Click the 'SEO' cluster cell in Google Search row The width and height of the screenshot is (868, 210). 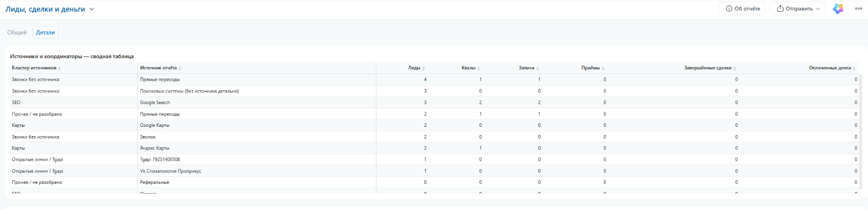click(16, 102)
